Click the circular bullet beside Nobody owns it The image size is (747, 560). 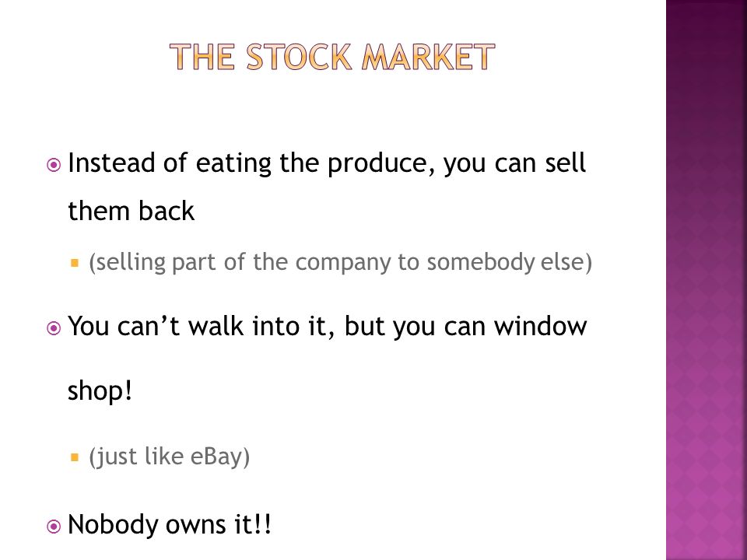point(54,527)
